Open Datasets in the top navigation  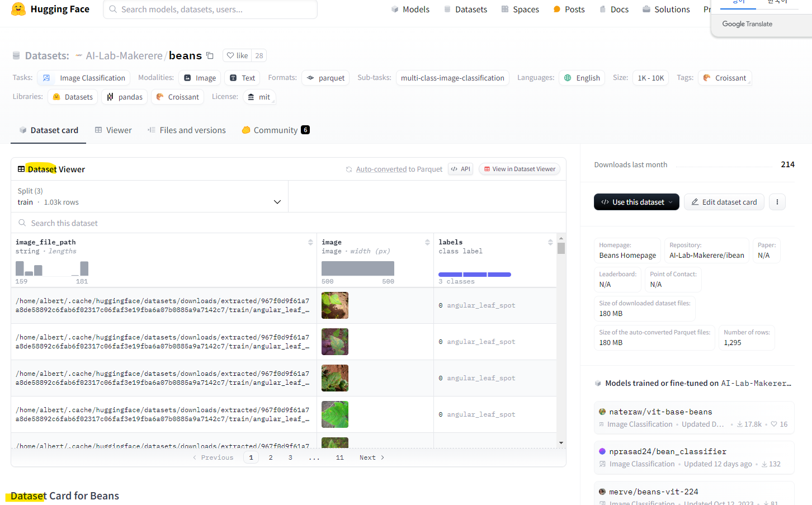[x=465, y=10]
